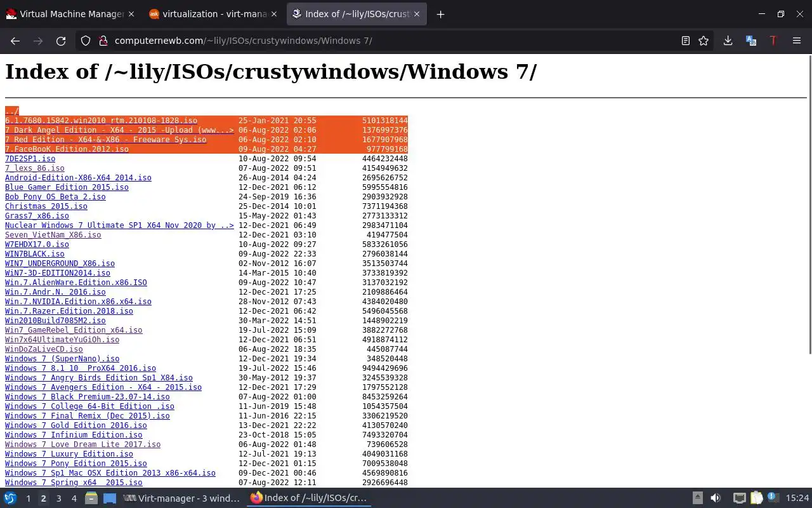Open Win.7.Razer.Edition.2018.iso link

click(x=69, y=311)
